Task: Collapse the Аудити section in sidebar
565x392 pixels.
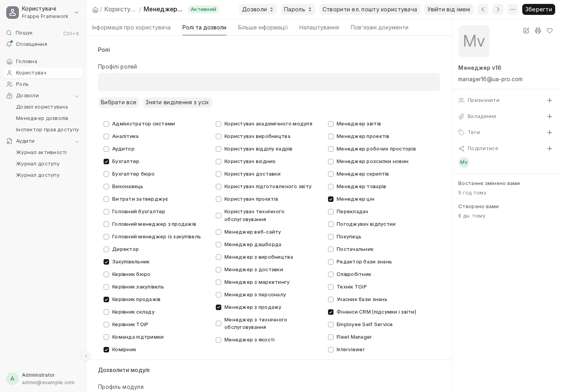Action: pyautogui.click(x=77, y=141)
